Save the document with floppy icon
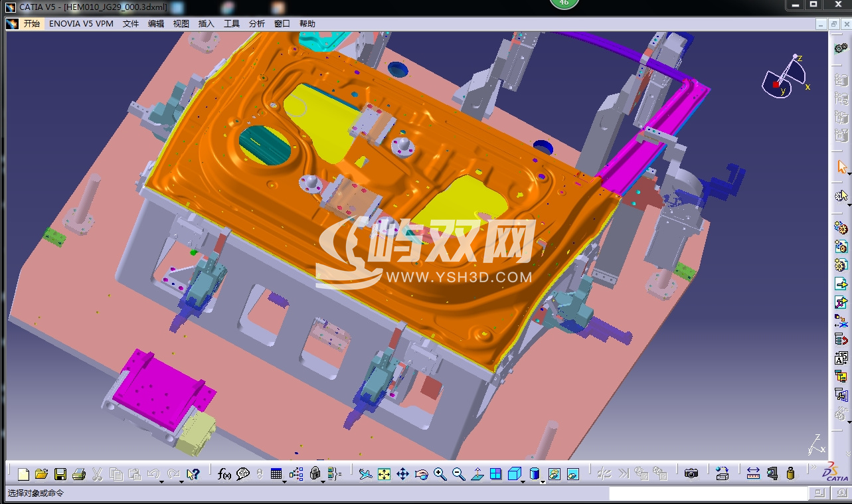852x504 pixels. [60, 473]
